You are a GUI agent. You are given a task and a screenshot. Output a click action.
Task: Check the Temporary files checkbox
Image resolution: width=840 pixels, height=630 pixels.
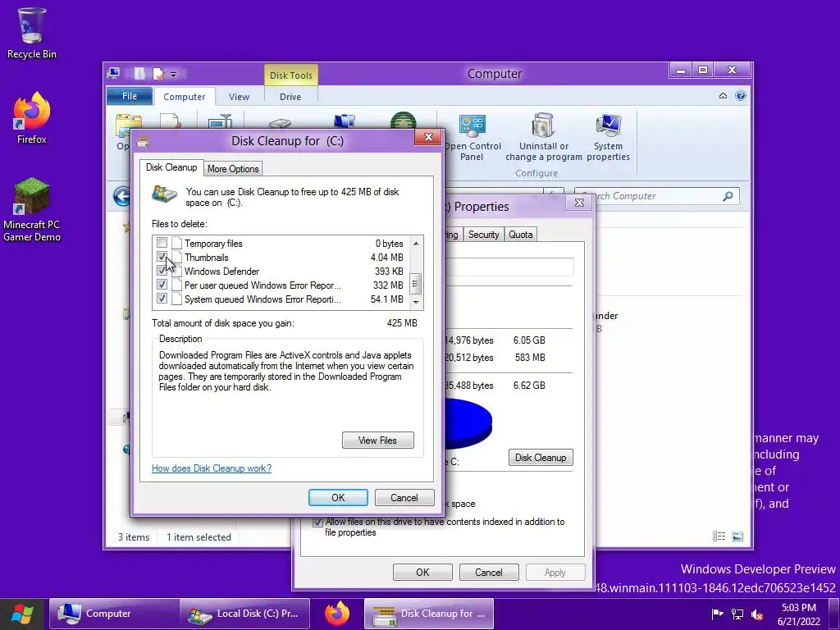(162, 243)
